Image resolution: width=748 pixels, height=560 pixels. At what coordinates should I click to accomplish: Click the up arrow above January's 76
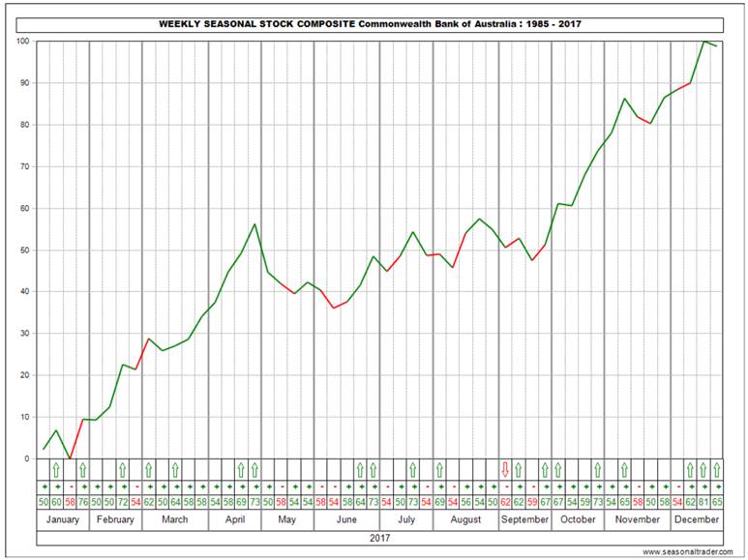click(83, 470)
